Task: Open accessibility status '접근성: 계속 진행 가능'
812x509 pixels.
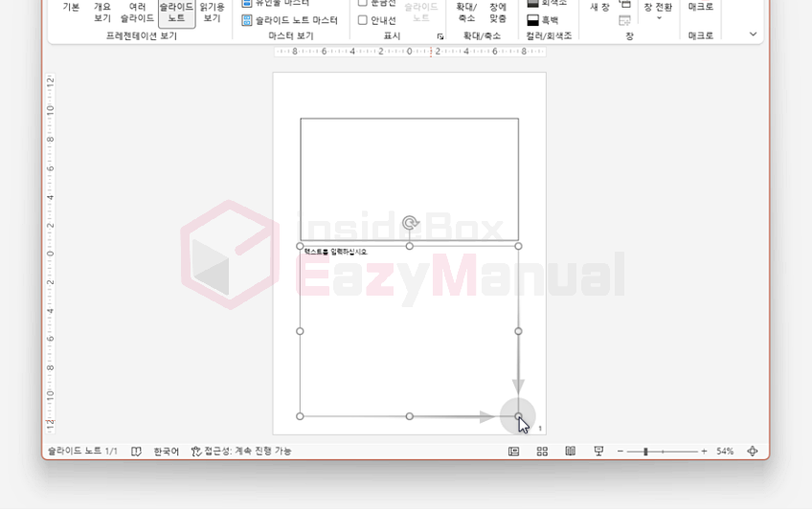Action: pyautogui.click(x=241, y=451)
